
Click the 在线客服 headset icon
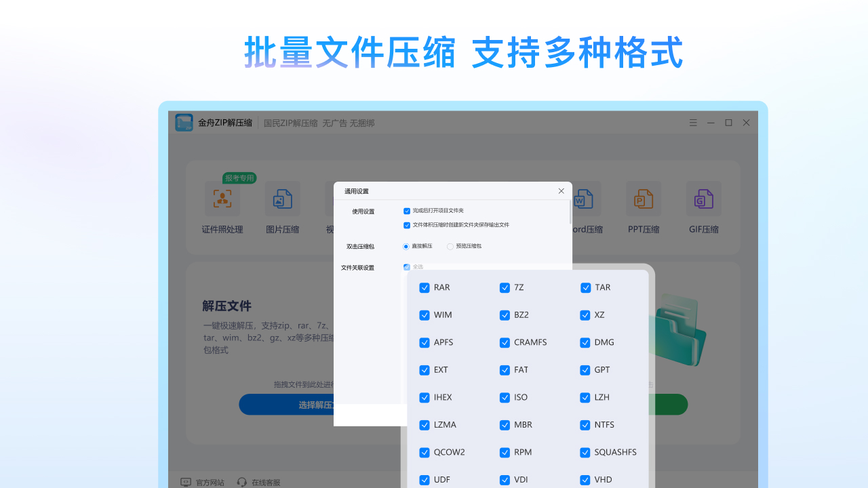coord(242,482)
